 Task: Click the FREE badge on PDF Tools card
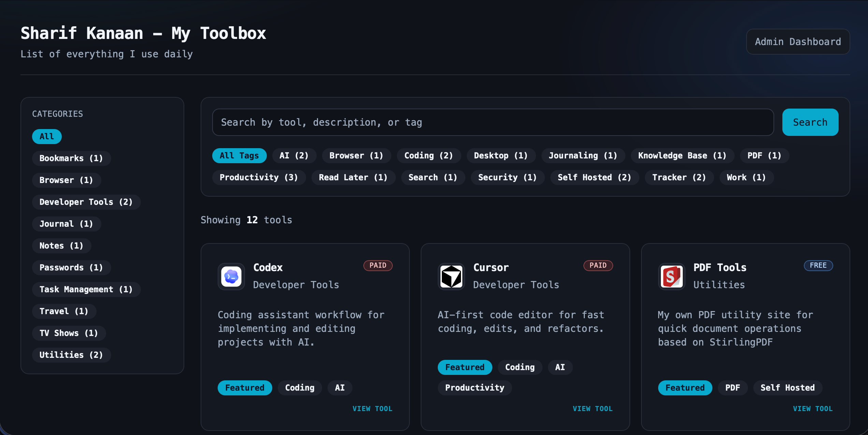[x=818, y=265]
